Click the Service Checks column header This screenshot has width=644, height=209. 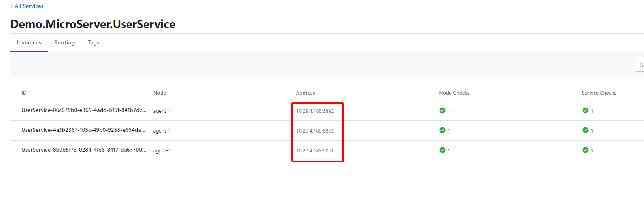click(x=599, y=93)
